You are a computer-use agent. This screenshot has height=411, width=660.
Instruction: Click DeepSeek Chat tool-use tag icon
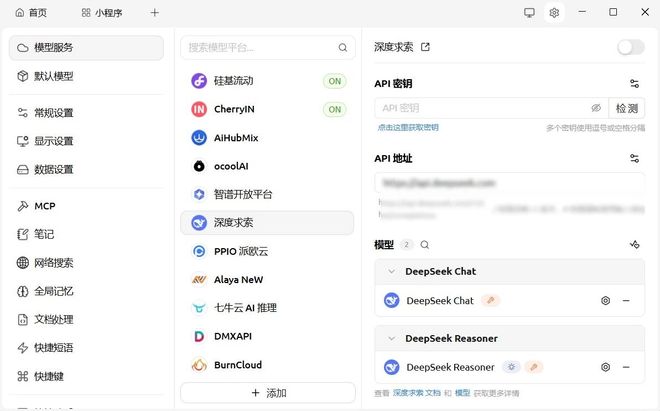click(490, 301)
